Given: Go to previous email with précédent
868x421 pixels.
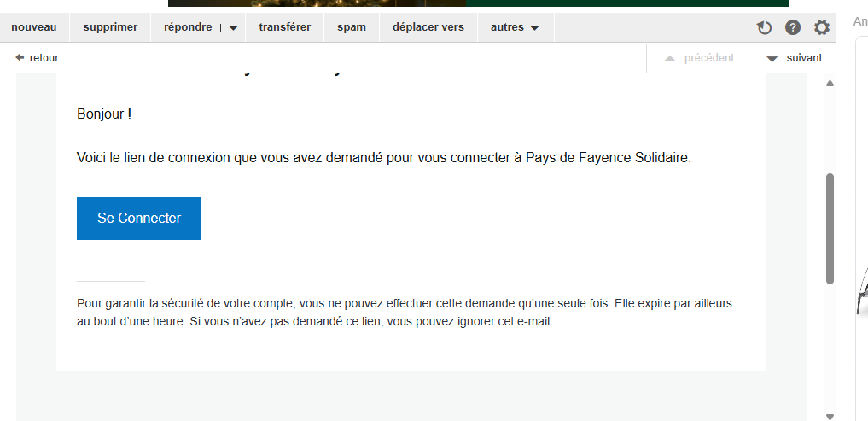Looking at the screenshot, I should coord(698,58).
